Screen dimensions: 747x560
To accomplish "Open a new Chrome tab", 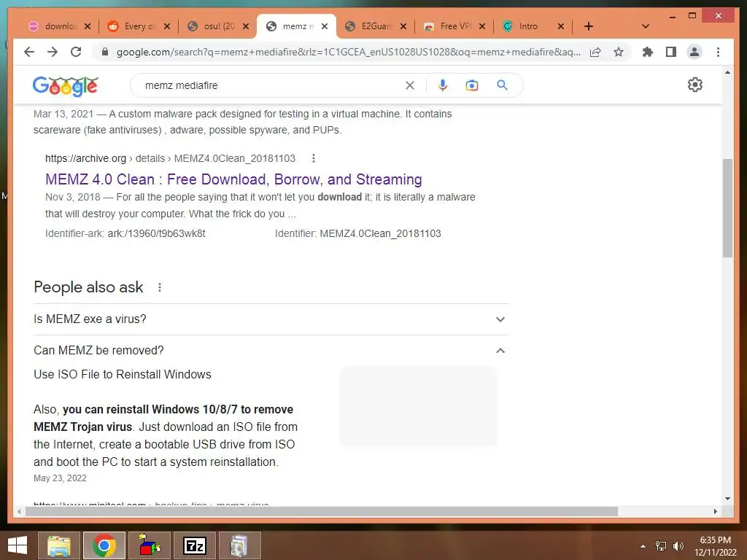I will point(589,26).
